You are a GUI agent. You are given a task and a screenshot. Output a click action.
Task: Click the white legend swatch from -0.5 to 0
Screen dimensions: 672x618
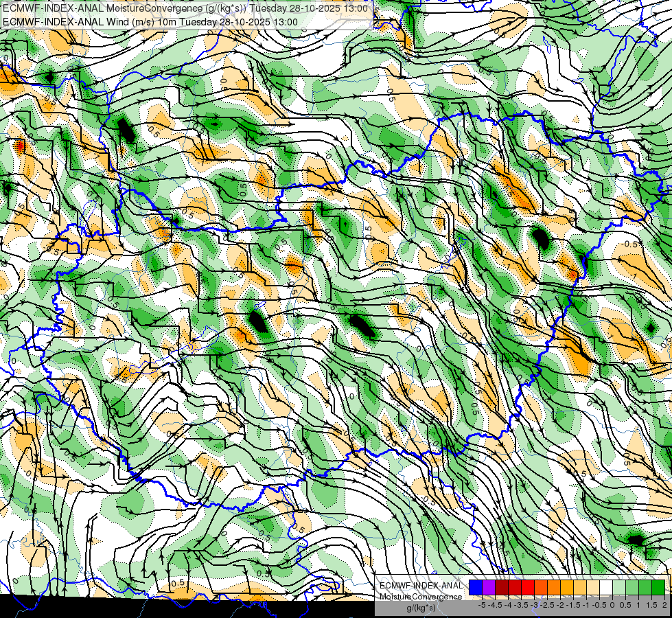coord(606,588)
